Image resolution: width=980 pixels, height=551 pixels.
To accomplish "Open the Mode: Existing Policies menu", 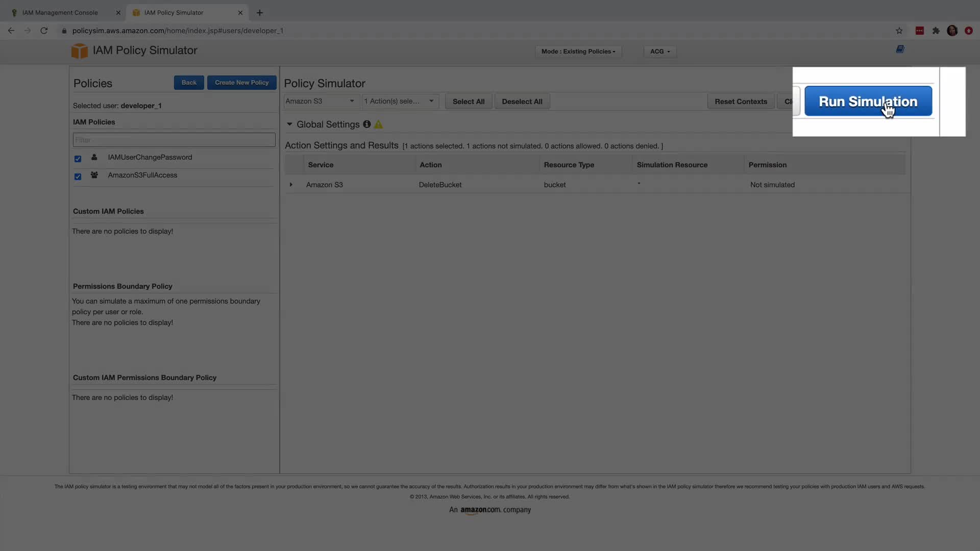I will tap(578, 52).
